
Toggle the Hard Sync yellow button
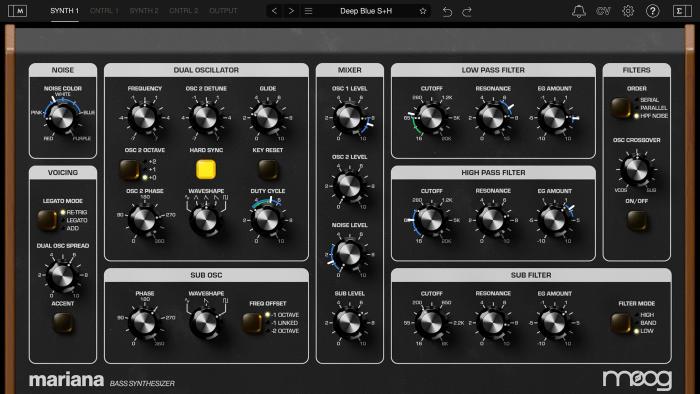pyautogui.click(x=206, y=170)
